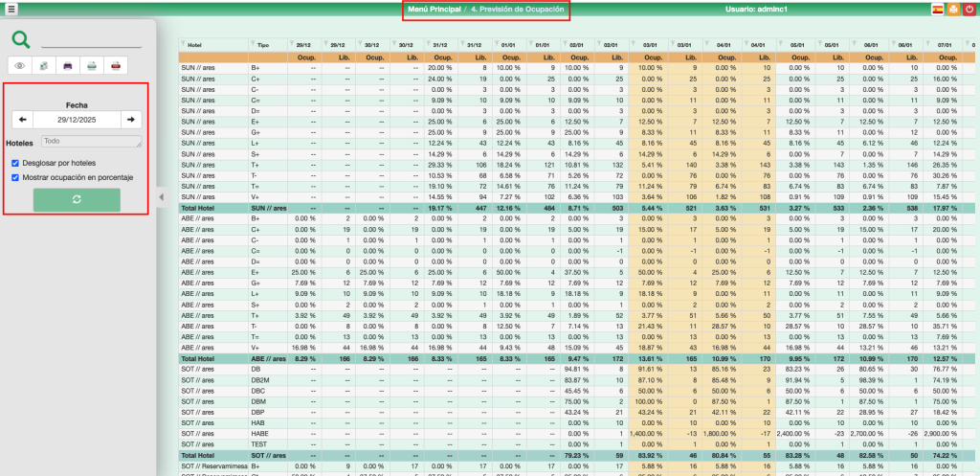Uncheck 'Desglosar por hoteles' checkbox
The image size is (980, 476).
[x=14, y=163]
